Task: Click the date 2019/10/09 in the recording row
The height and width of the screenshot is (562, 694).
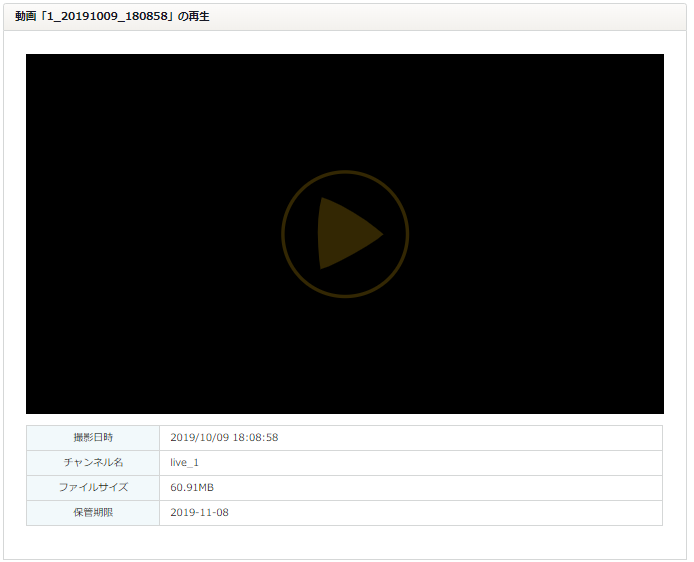Action: (200, 438)
